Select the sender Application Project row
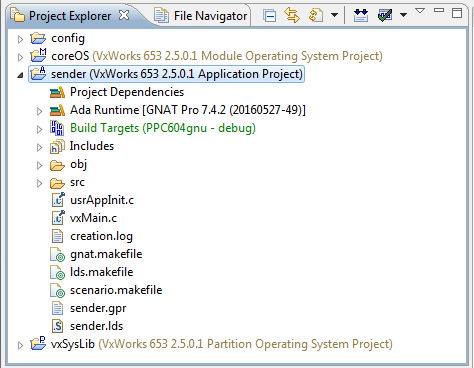This screenshot has height=368, width=474. (x=167, y=74)
